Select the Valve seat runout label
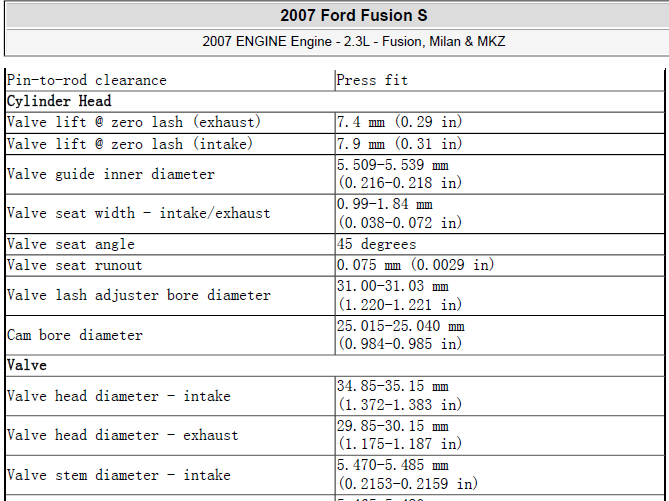The height and width of the screenshot is (501, 669). (74, 265)
